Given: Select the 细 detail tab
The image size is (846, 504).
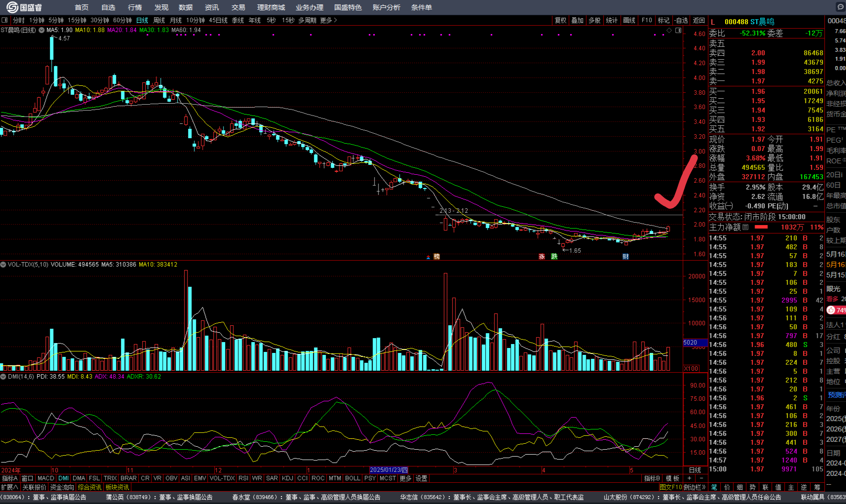Looking at the screenshot, I should click(x=739, y=487).
